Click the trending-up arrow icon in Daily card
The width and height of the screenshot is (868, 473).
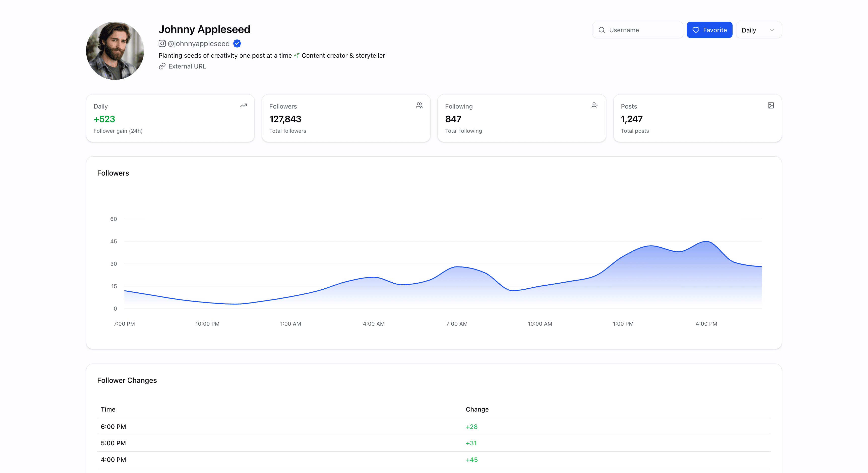(x=243, y=106)
